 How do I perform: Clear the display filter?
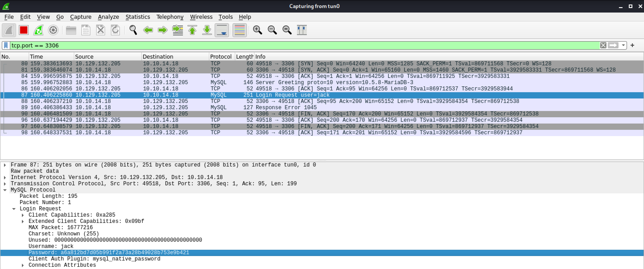tap(603, 45)
